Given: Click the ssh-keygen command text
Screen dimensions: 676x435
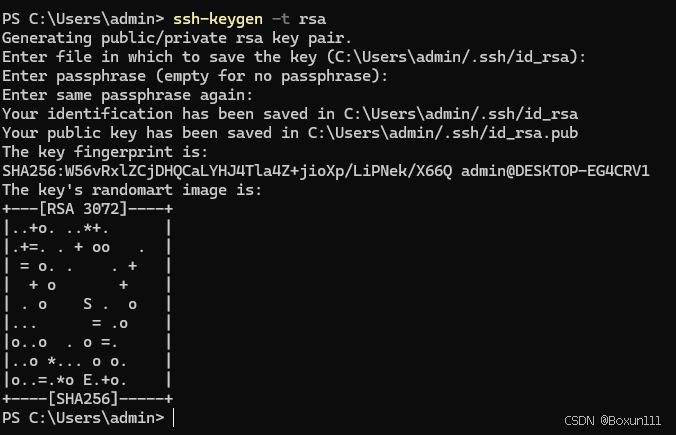Looking at the screenshot, I should click(x=218, y=19).
